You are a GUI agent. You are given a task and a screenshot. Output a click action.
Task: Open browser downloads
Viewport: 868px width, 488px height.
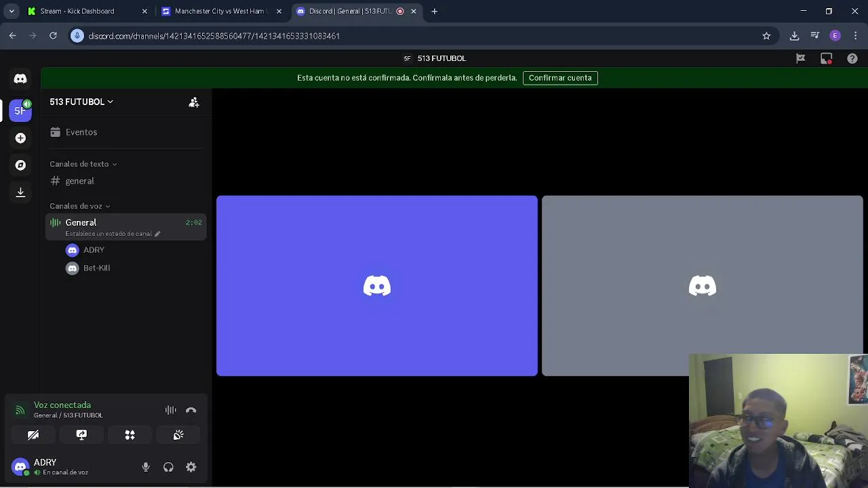tap(794, 36)
